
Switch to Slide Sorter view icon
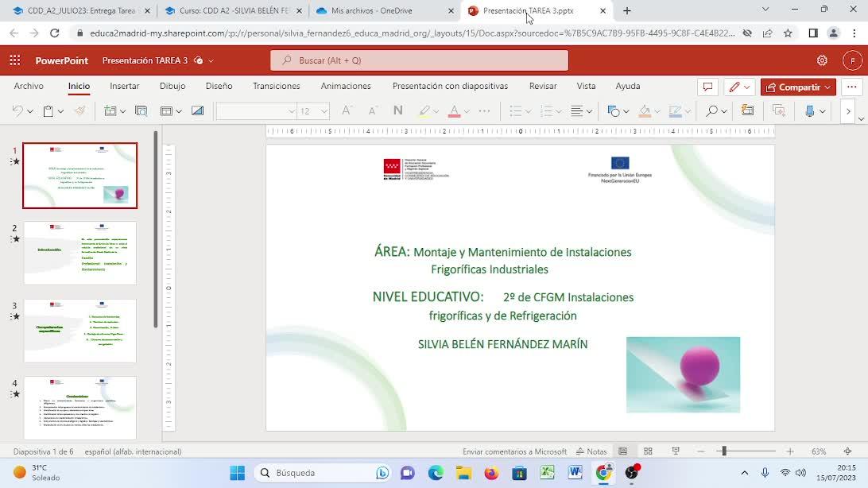click(x=648, y=451)
